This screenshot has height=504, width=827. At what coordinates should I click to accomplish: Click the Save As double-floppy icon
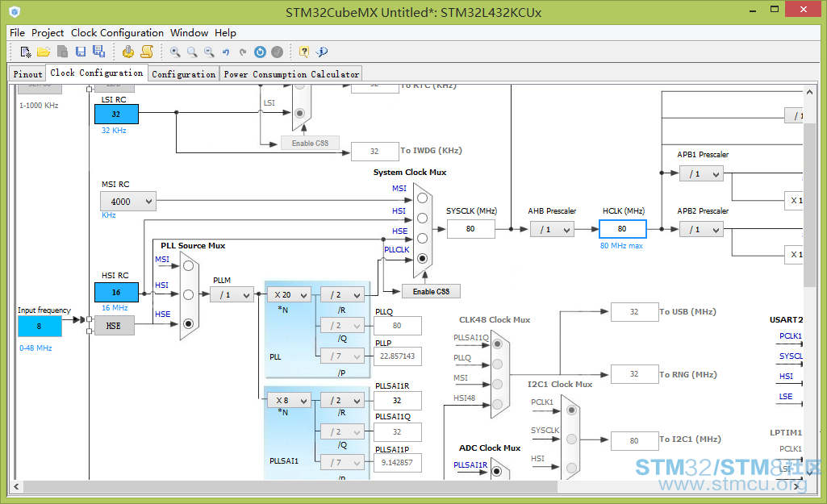point(98,51)
